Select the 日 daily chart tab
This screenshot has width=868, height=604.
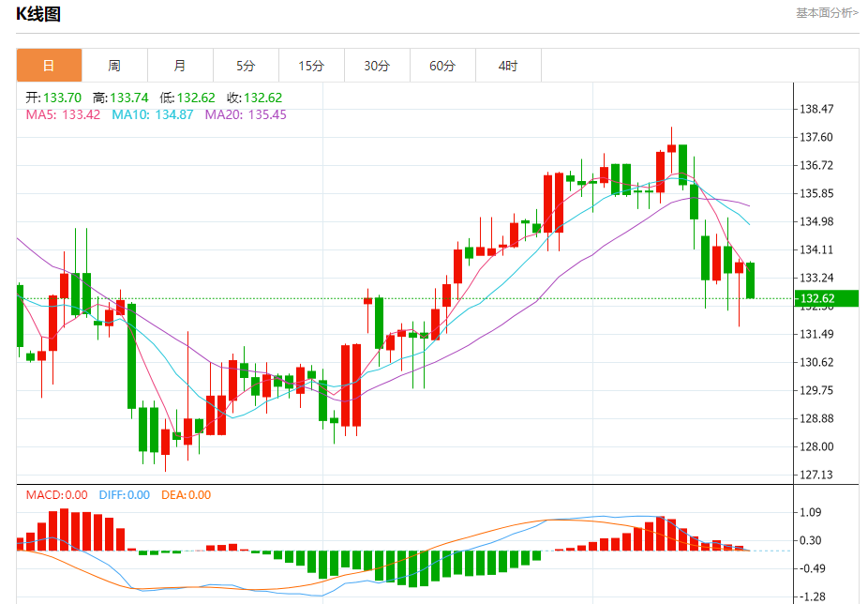click(x=50, y=66)
